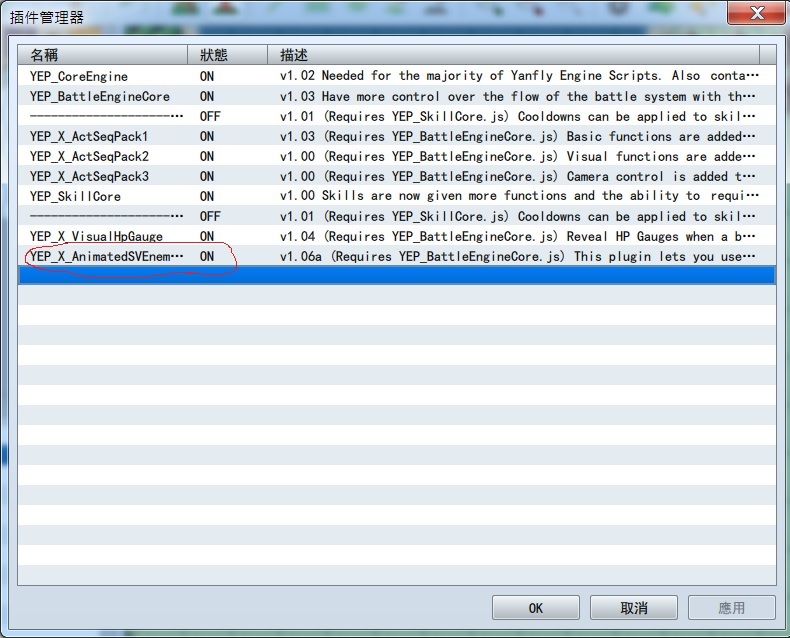This screenshot has width=790, height=638.
Task: Close the 插件管理器 window
Action: (756, 13)
